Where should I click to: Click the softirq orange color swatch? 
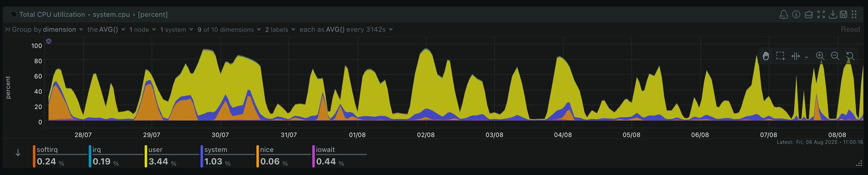click(x=34, y=156)
